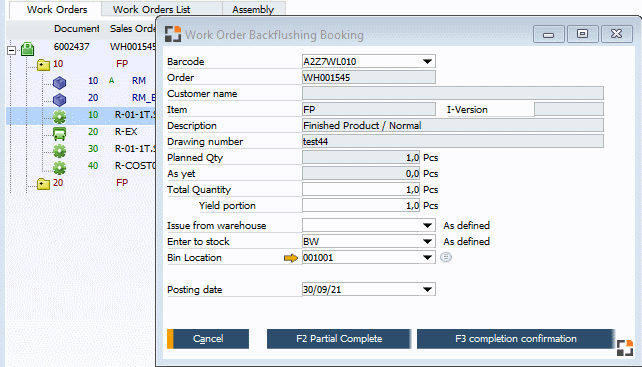The height and width of the screenshot is (367, 642).
Task: Click green gear icon of highlighted routing 10
Action: coord(59,116)
